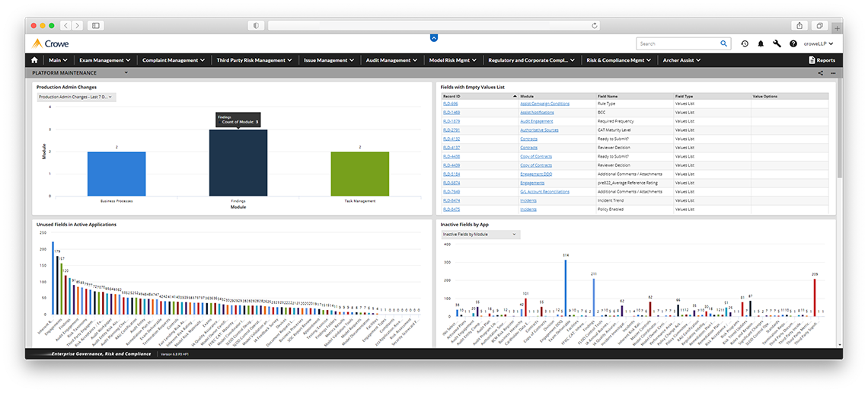Expand the croweLLP user menu

819,44
